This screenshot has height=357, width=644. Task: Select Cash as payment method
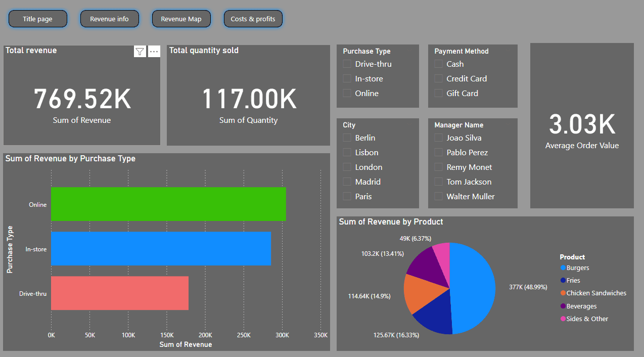438,64
